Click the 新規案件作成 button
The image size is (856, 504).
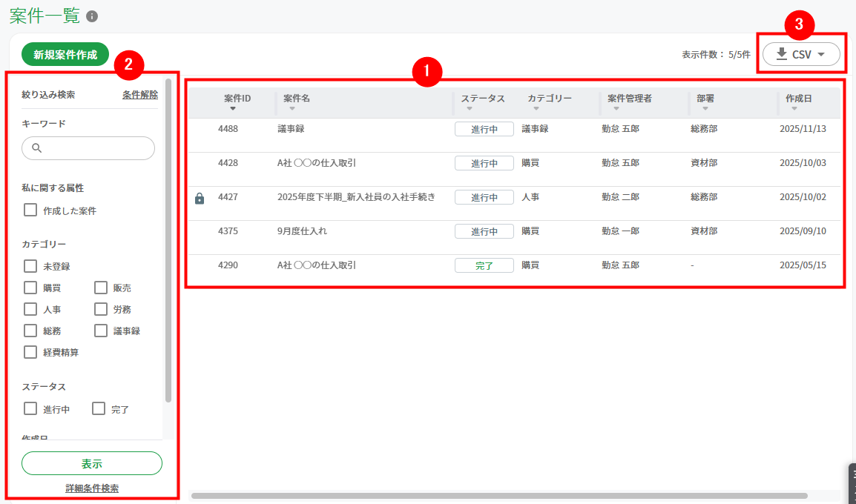click(x=65, y=55)
